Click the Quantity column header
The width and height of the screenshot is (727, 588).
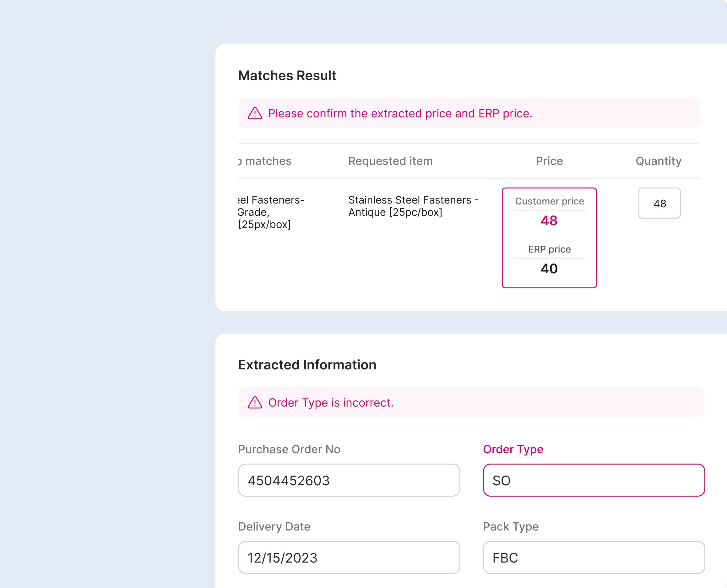tap(658, 161)
